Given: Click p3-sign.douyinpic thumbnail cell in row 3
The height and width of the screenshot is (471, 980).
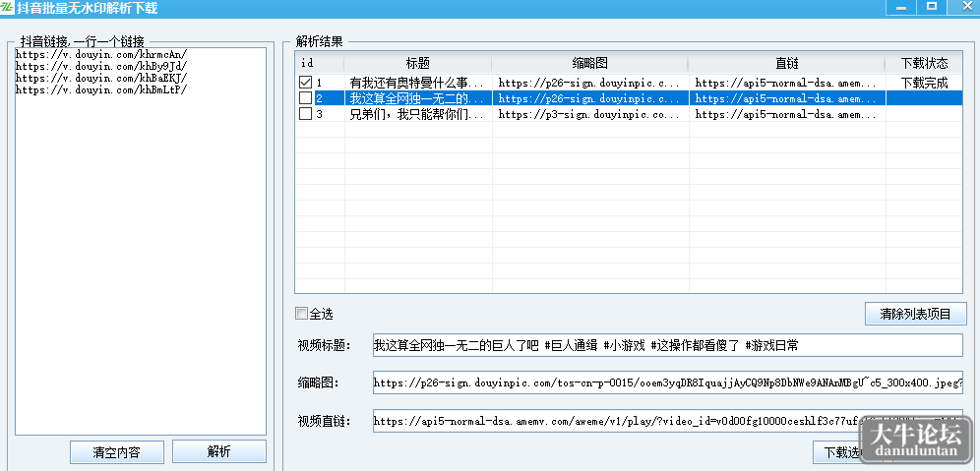Looking at the screenshot, I should pos(590,114).
